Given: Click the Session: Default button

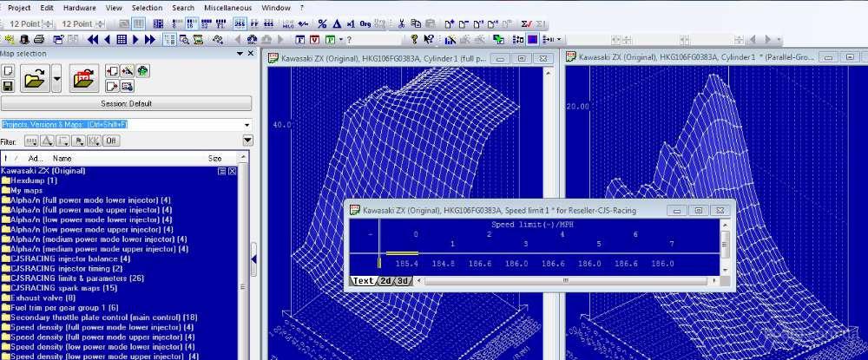Looking at the screenshot, I should (126, 103).
